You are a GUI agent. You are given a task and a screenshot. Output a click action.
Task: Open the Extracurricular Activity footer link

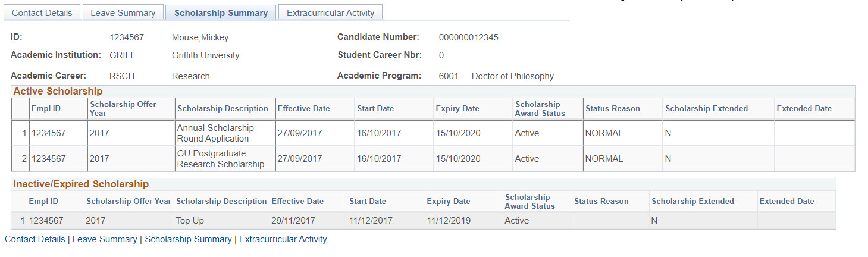(x=283, y=239)
